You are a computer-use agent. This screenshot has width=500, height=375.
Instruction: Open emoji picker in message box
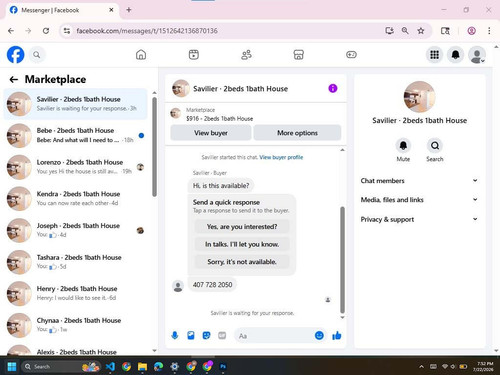tap(319, 335)
